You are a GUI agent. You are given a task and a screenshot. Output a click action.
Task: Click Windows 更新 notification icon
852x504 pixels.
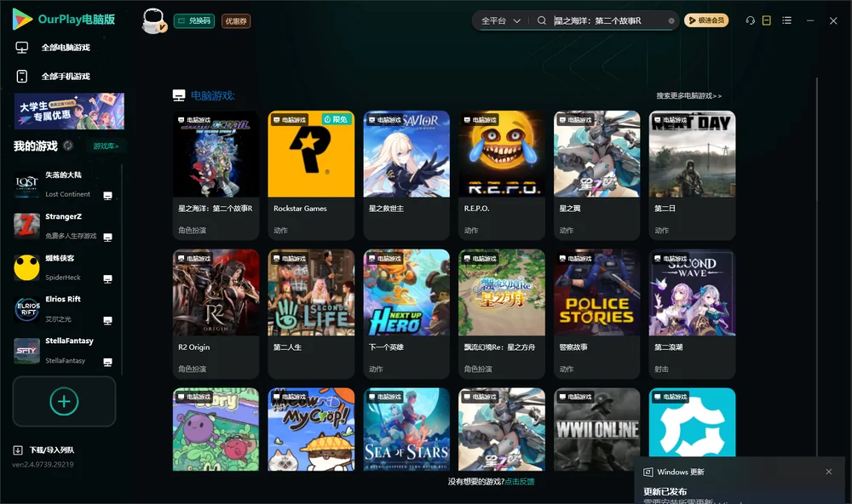click(648, 472)
